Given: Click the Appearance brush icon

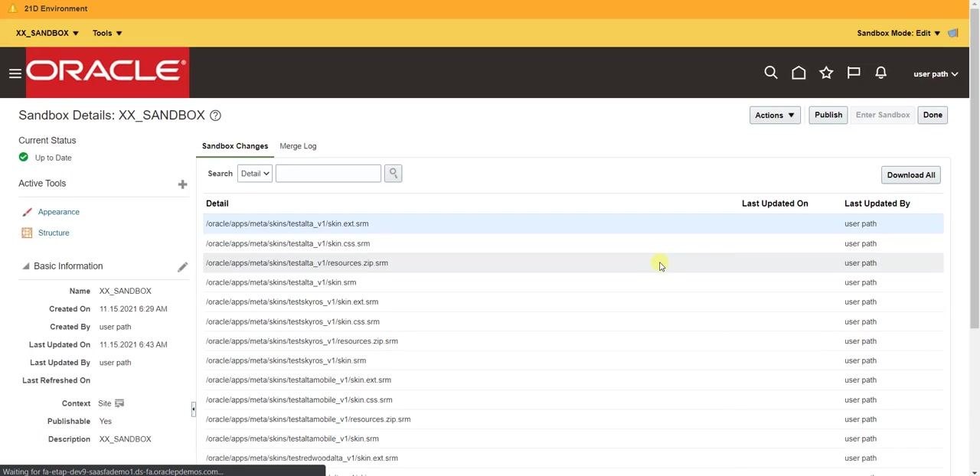Looking at the screenshot, I should point(27,212).
